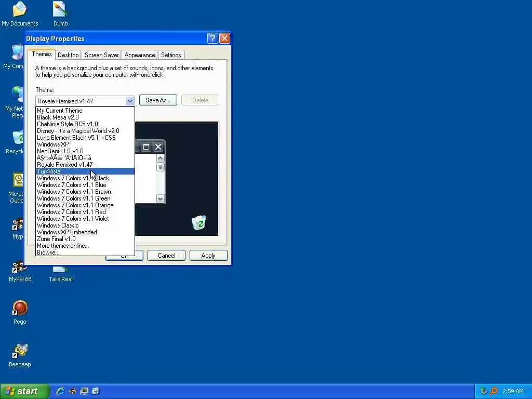The width and height of the screenshot is (532, 399).
Task: Switch to the Settings tab
Action: (x=171, y=55)
